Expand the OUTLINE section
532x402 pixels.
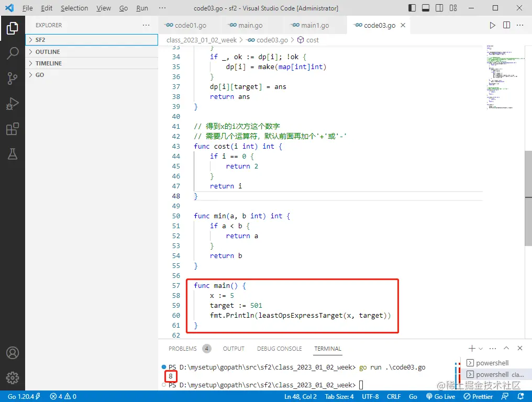click(x=92, y=52)
